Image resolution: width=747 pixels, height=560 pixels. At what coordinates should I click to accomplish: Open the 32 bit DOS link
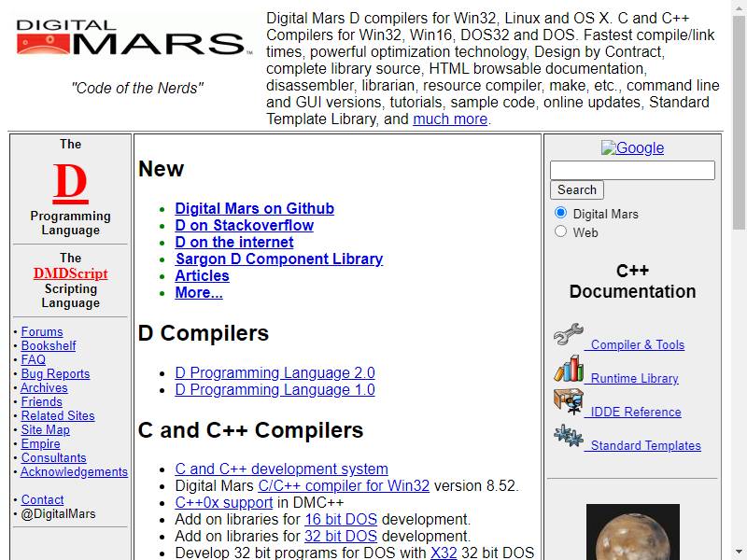(x=341, y=536)
